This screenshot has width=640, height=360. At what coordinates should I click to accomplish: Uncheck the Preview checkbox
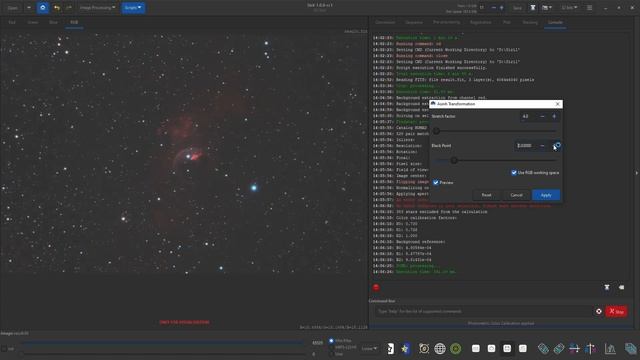coord(436,182)
